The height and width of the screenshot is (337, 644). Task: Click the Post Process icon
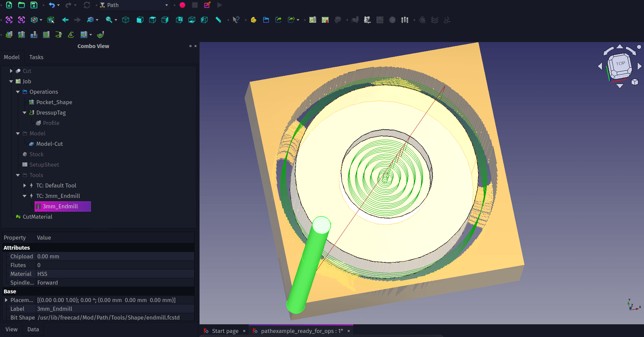click(325, 20)
